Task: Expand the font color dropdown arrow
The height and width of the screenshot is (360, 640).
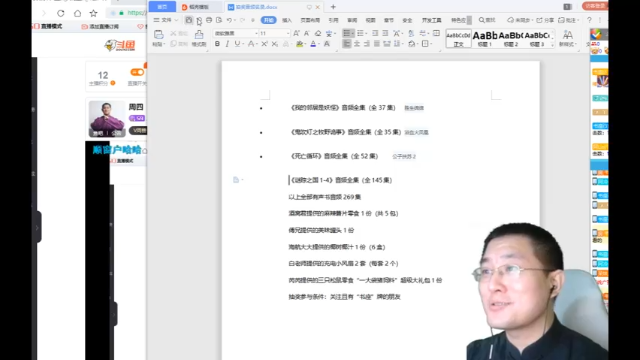Action: pyautogui.click(x=319, y=44)
